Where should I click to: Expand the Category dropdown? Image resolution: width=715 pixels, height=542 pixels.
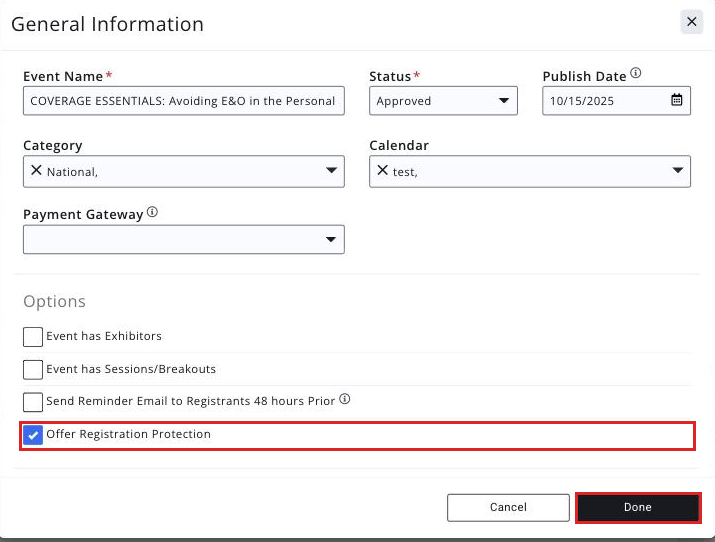point(184,171)
